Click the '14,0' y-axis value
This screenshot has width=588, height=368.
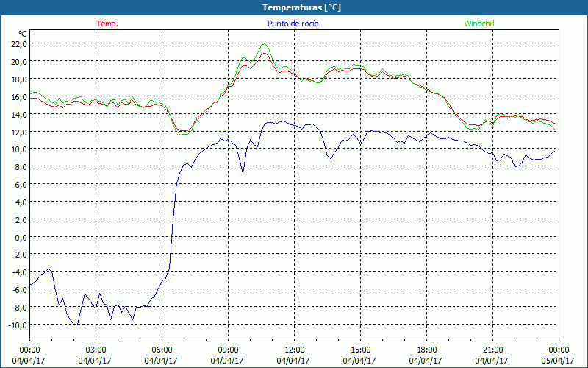20,115
